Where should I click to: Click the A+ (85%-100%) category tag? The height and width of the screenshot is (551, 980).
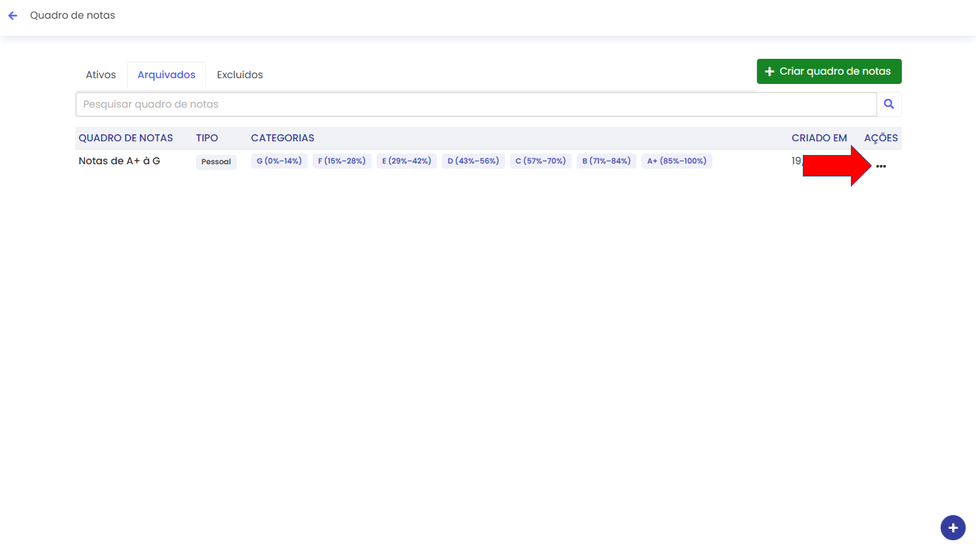pyautogui.click(x=677, y=161)
